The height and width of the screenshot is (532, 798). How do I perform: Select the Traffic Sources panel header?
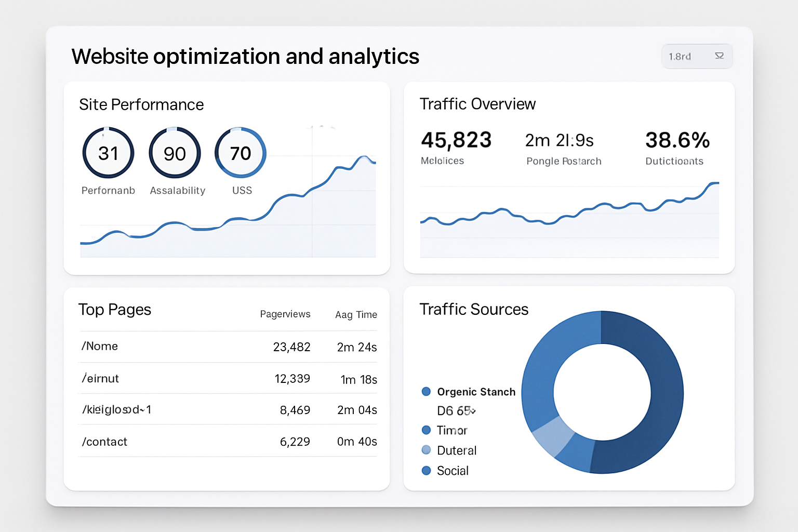pyautogui.click(x=473, y=310)
